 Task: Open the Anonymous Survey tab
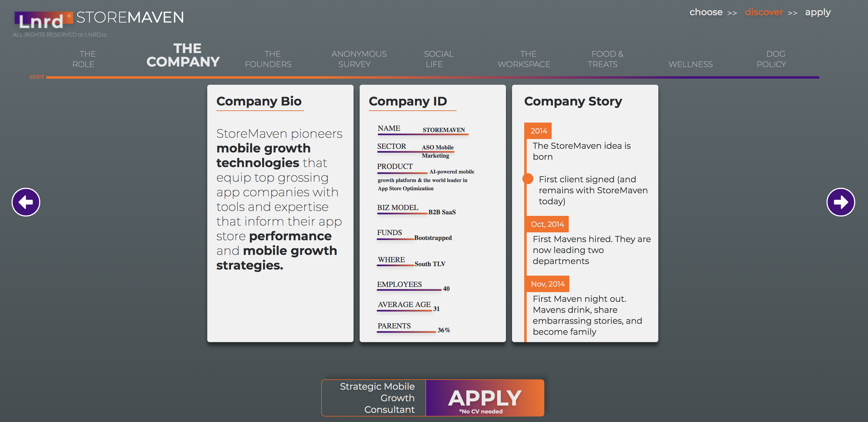[358, 59]
